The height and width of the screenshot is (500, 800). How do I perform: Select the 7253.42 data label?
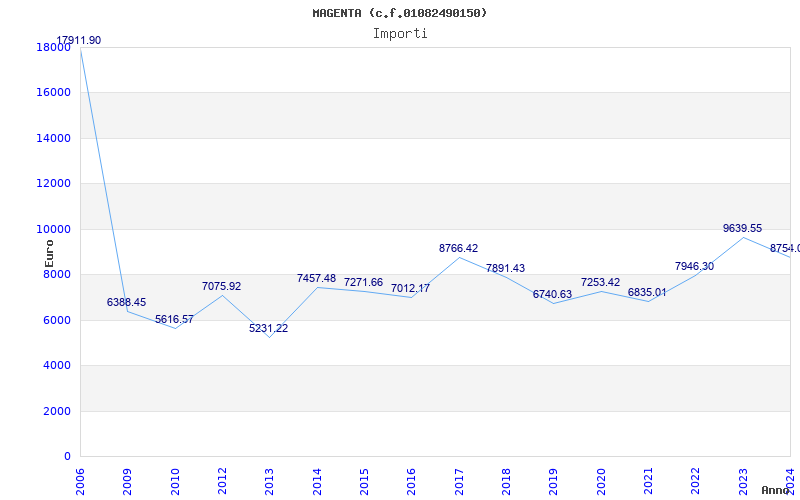coord(600,282)
